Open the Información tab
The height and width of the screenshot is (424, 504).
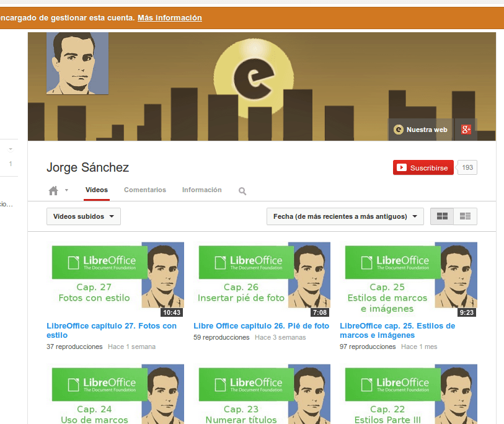coord(201,190)
